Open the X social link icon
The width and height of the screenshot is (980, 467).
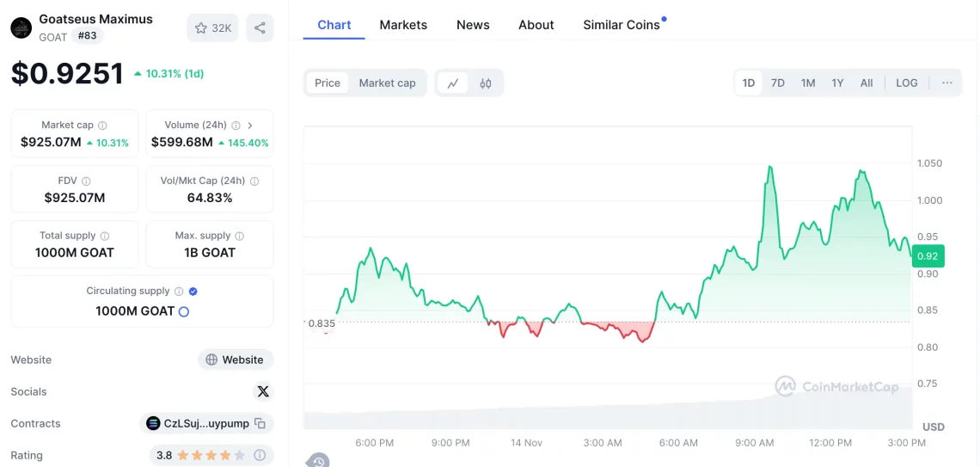click(x=263, y=391)
